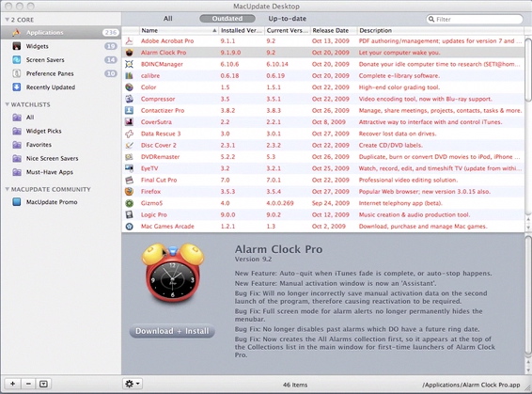Image resolution: width=532 pixels, height=394 pixels.
Task: Click the Contactizer Pro app icon
Action: click(130, 110)
